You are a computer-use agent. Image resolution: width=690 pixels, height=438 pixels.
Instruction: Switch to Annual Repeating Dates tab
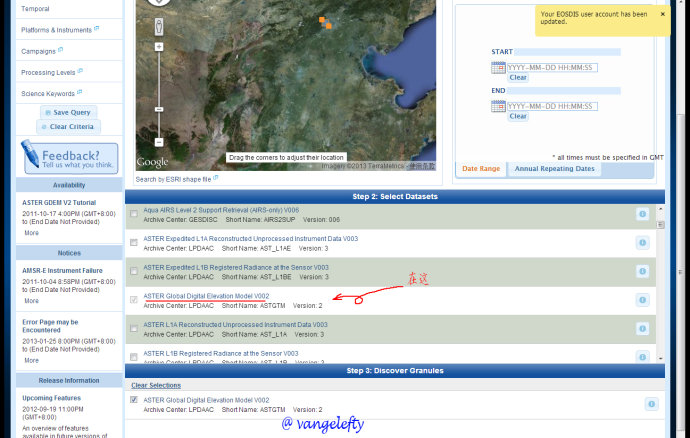(554, 169)
